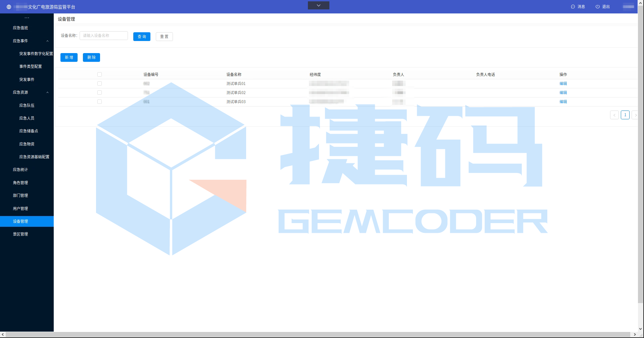Click the 负责人电话 column header
Image resolution: width=644 pixels, height=338 pixels.
486,75
